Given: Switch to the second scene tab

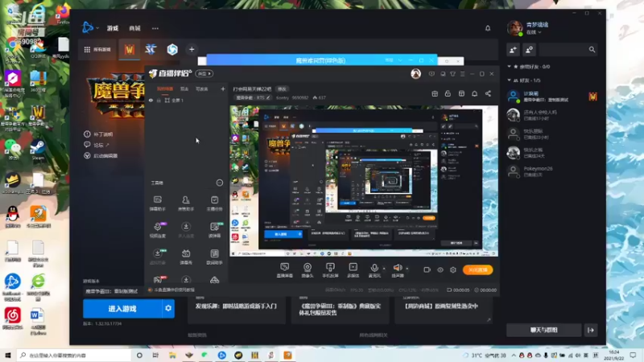Looking at the screenshot, I should [184, 88].
